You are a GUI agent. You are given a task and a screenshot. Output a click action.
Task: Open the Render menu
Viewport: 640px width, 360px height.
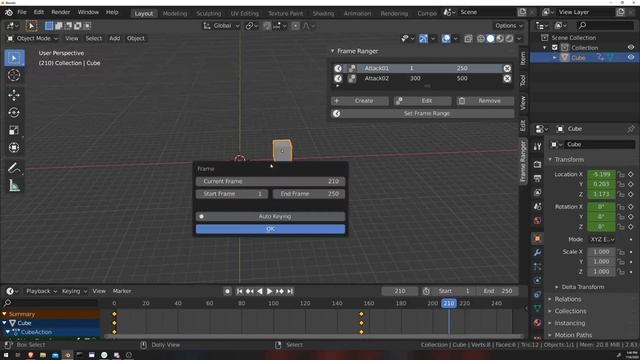click(x=60, y=12)
